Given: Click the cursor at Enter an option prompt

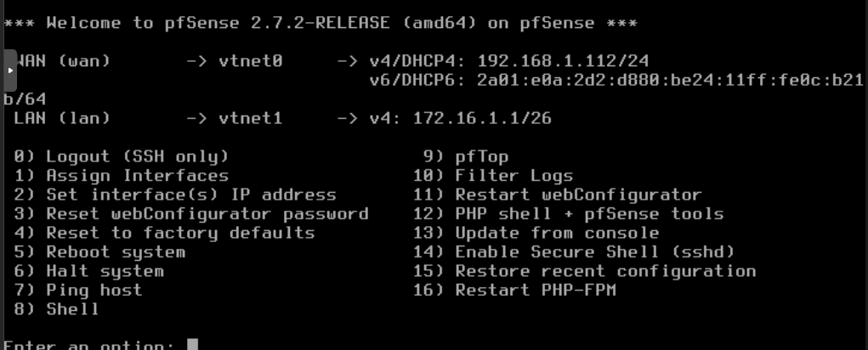Looking at the screenshot, I should click(x=193, y=344).
